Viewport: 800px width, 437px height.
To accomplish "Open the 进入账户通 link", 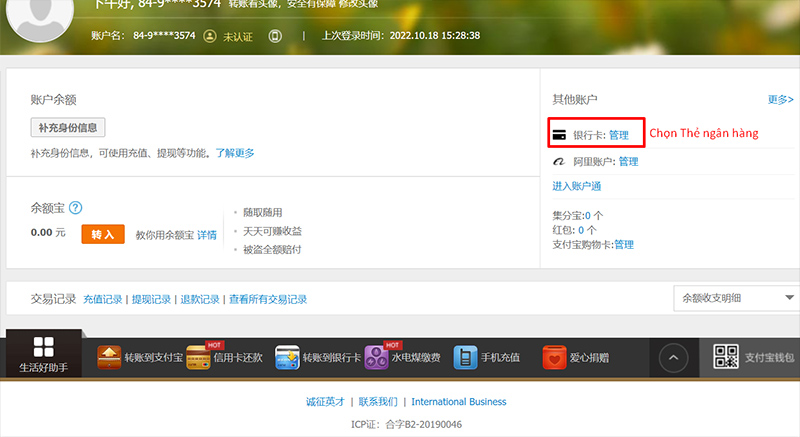I will coord(577,186).
